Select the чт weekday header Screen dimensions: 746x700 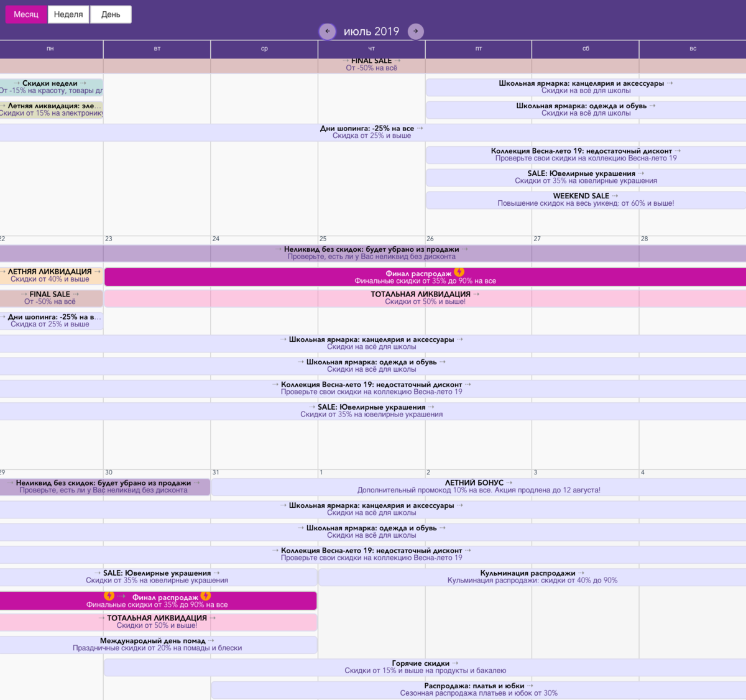tap(372, 48)
